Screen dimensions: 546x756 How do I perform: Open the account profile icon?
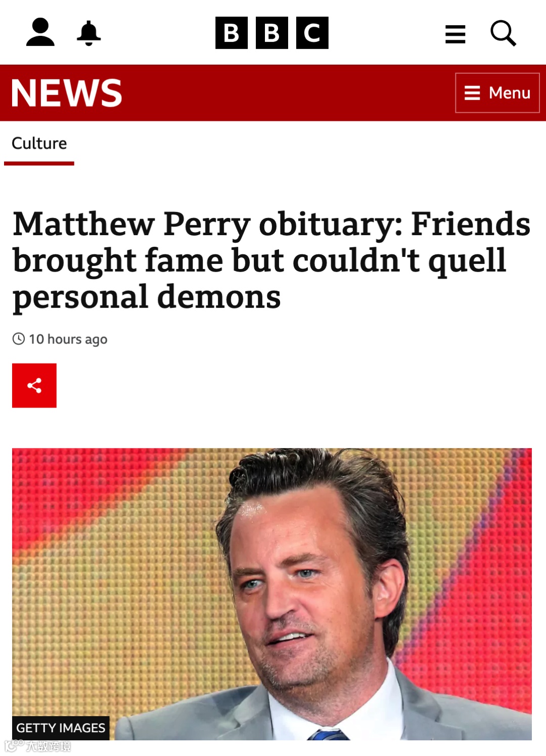pos(40,32)
